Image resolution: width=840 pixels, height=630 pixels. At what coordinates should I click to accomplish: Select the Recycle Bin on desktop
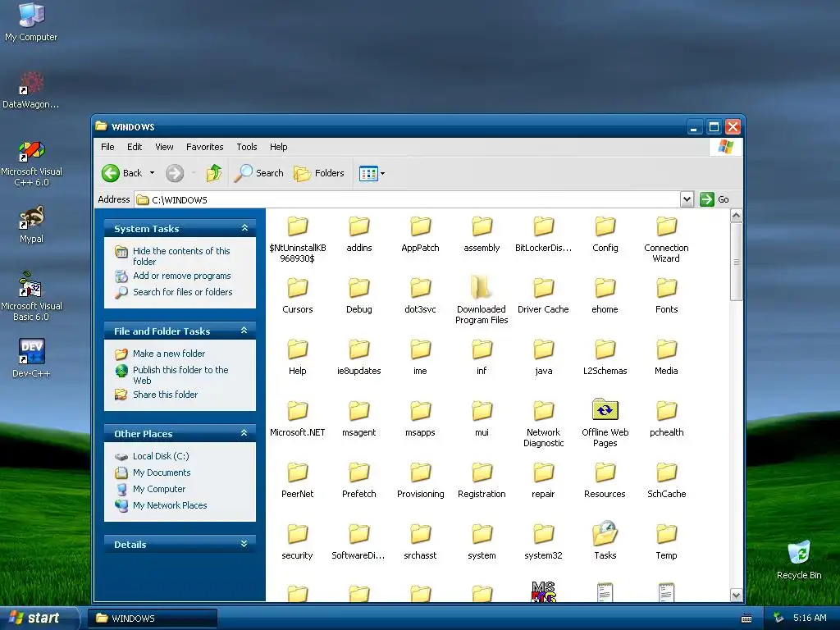(x=799, y=559)
